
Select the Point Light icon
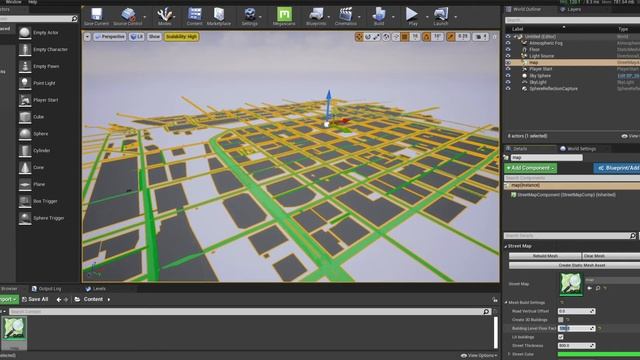point(25,83)
